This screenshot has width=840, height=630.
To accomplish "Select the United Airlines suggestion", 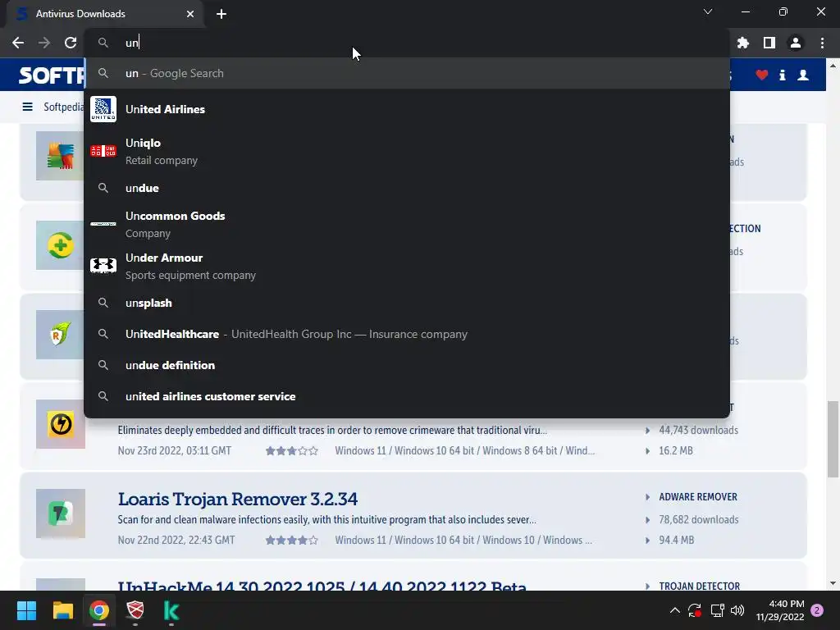I will point(407,109).
